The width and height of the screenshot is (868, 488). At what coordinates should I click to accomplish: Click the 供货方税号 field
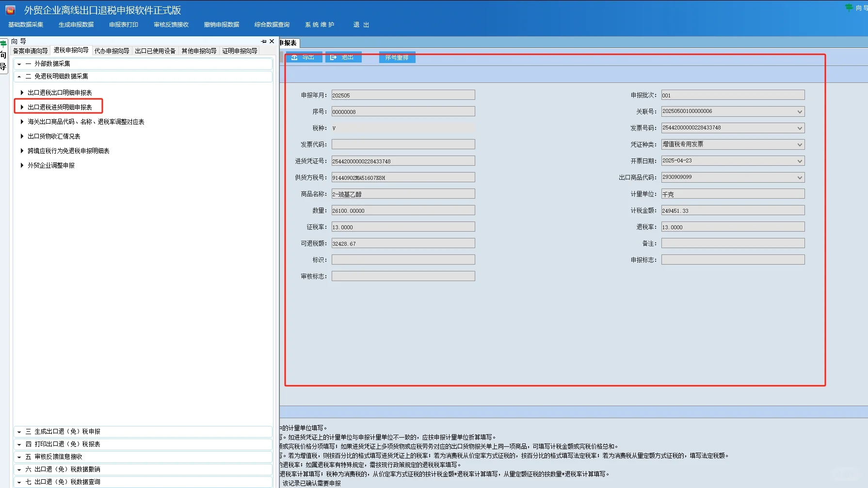[x=403, y=177]
